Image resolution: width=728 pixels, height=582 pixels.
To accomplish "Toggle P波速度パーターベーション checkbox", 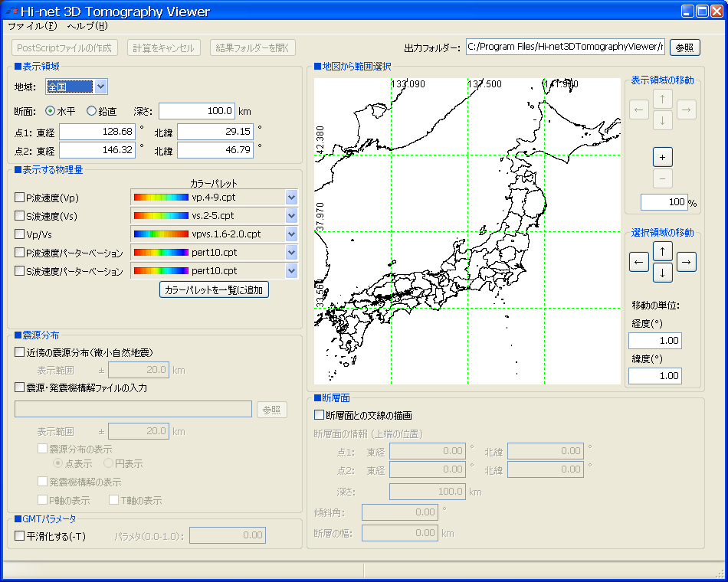I will [x=19, y=253].
